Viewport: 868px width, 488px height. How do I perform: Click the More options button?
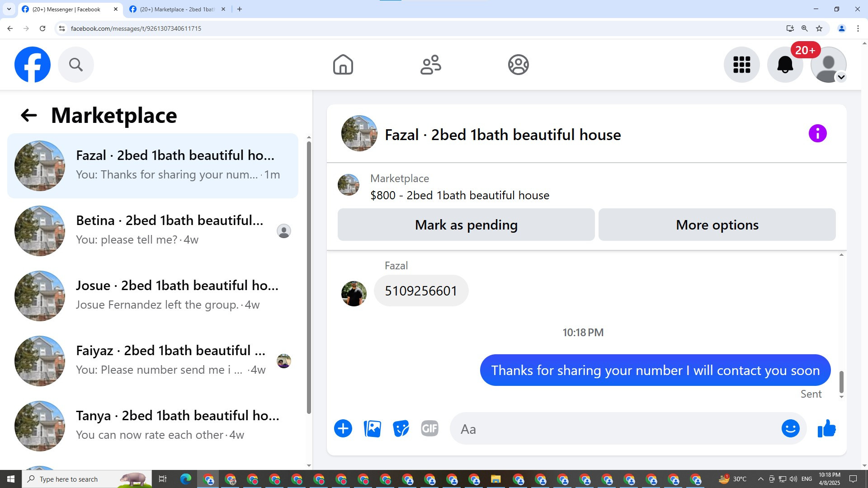click(x=717, y=225)
